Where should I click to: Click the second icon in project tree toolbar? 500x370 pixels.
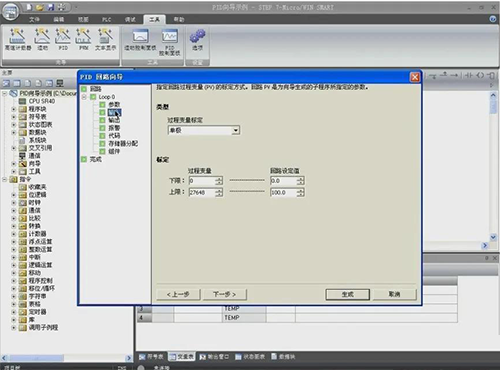point(17,83)
